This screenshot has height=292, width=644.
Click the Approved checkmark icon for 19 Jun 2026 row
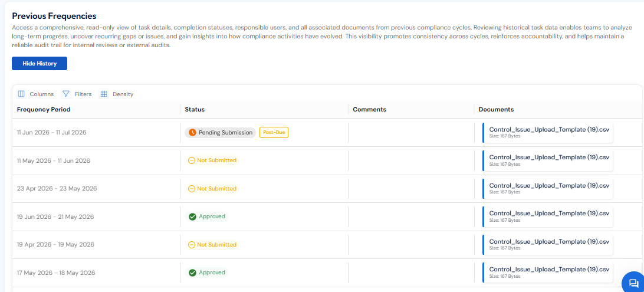[x=192, y=216]
